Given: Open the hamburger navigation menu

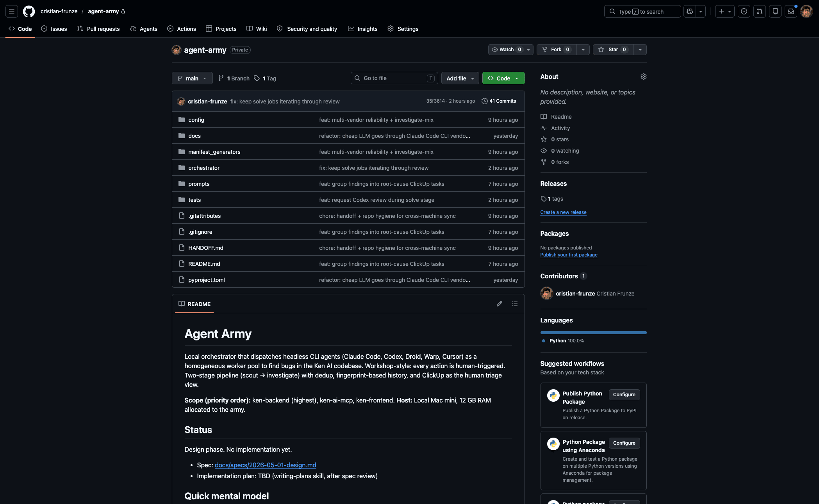Looking at the screenshot, I should point(12,11).
